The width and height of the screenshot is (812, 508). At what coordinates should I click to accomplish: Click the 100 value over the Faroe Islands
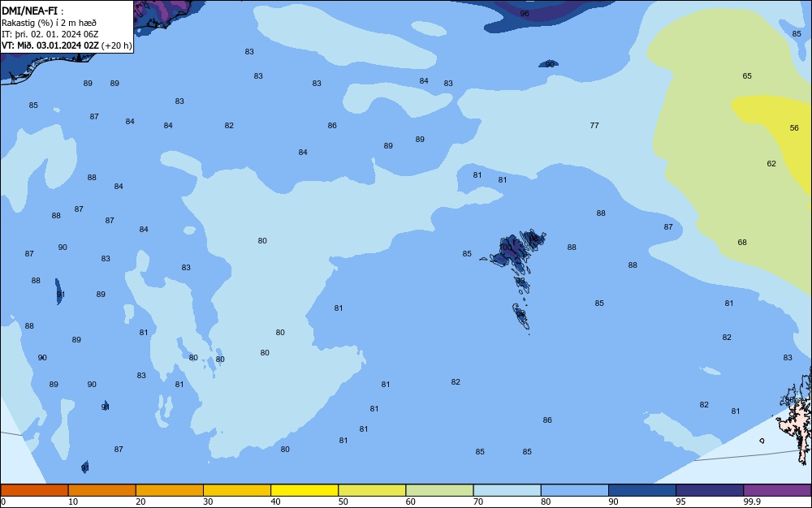pos(505,248)
